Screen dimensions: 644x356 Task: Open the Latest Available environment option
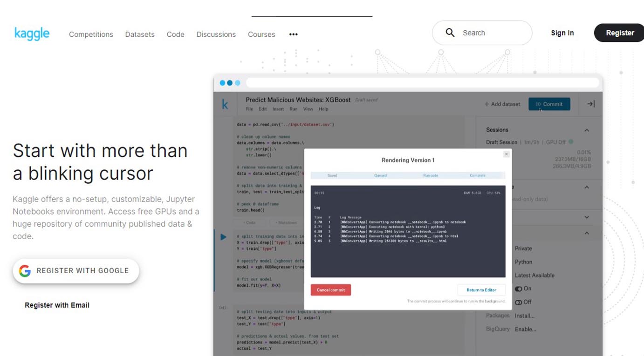[534, 275]
